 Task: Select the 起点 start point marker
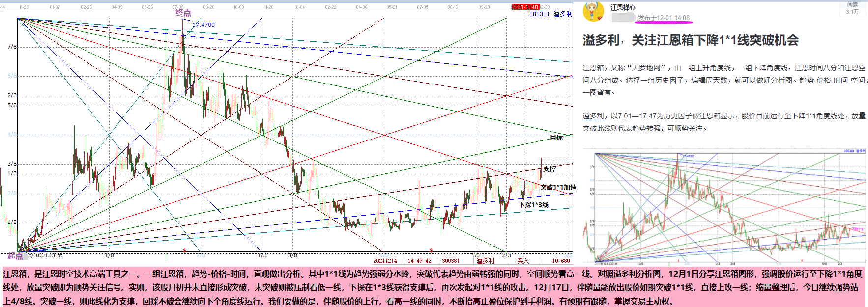pos(15,256)
